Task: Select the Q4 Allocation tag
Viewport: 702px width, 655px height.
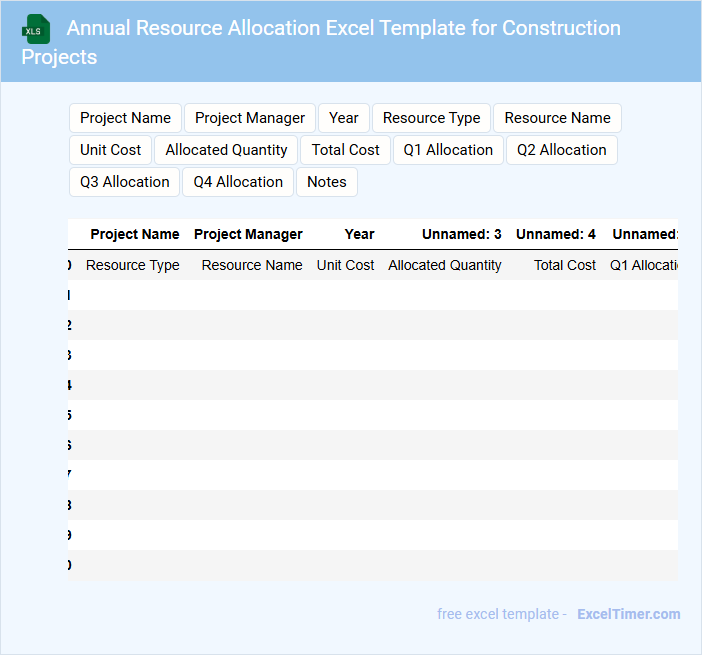Action: tap(238, 182)
